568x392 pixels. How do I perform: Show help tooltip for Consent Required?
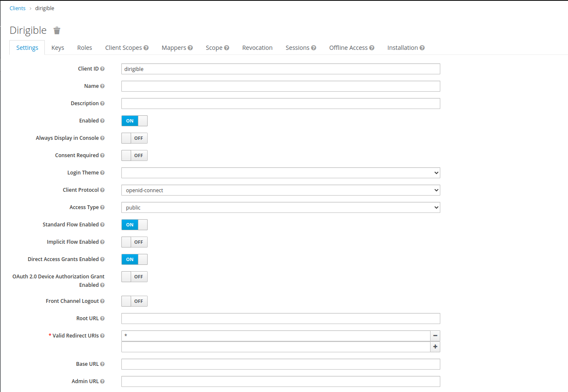(102, 155)
